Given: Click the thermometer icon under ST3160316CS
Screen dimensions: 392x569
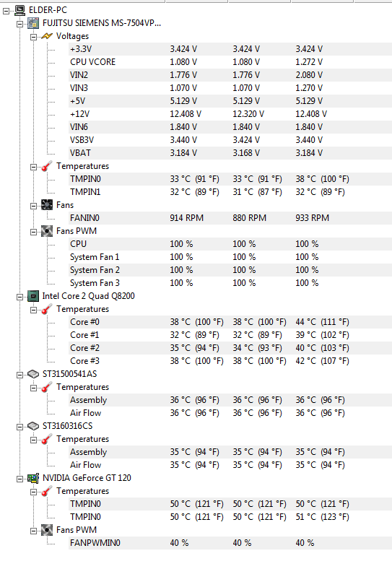Looking at the screenshot, I should pyautogui.click(x=47, y=439).
